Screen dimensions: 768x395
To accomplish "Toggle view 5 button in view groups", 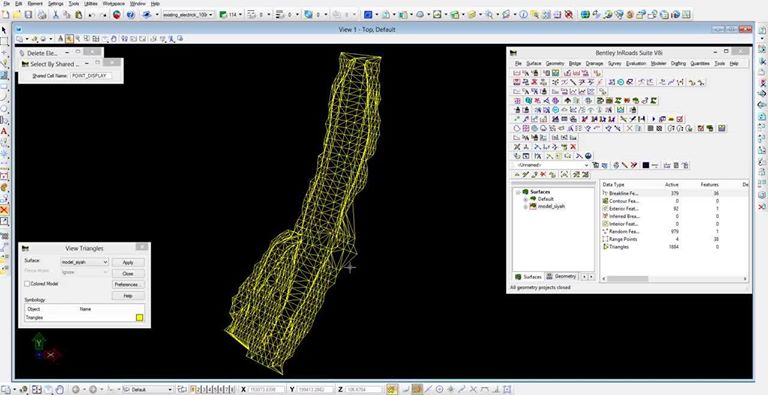I will pyautogui.click(x=216, y=390).
